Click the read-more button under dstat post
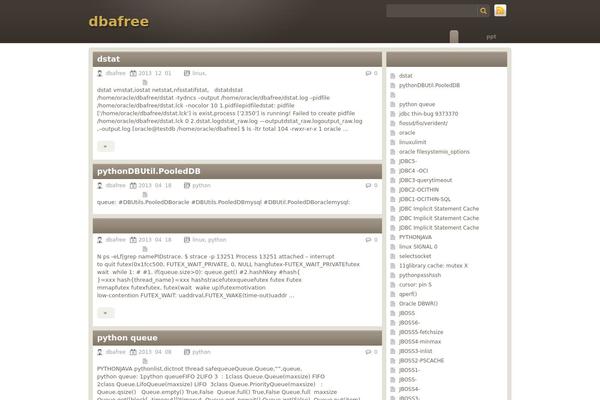600x400 pixels. point(106,146)
